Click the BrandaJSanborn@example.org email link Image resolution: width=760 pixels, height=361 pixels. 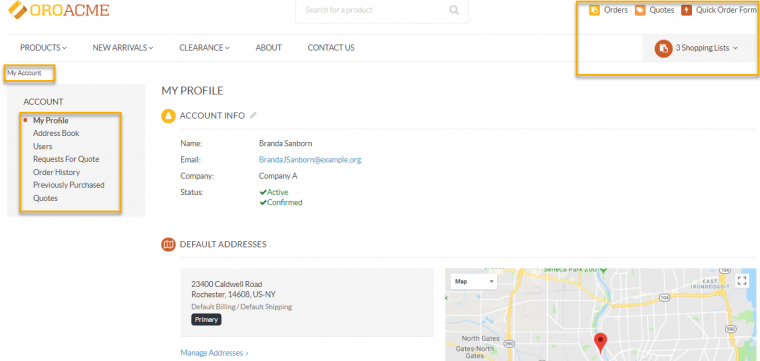(x=310, y=159)
